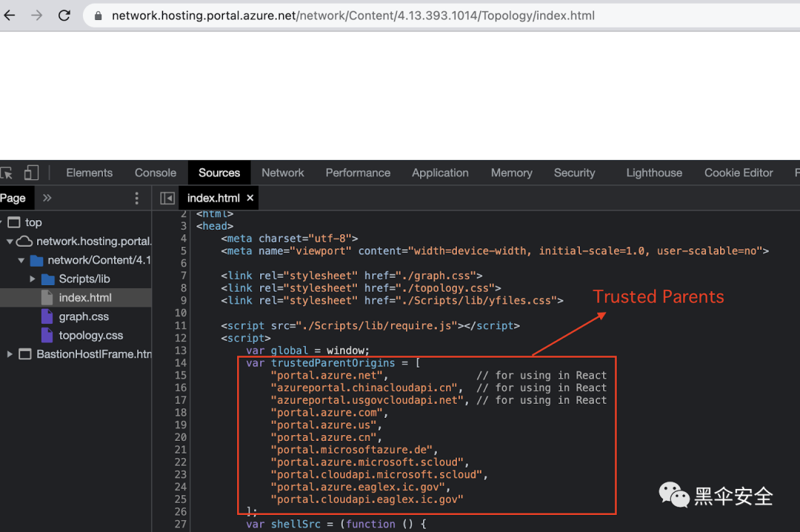The height and width of the screenshot is (532, 800).
Task: Click the cloud icon of domain node
Action: (x=24, y=241)
